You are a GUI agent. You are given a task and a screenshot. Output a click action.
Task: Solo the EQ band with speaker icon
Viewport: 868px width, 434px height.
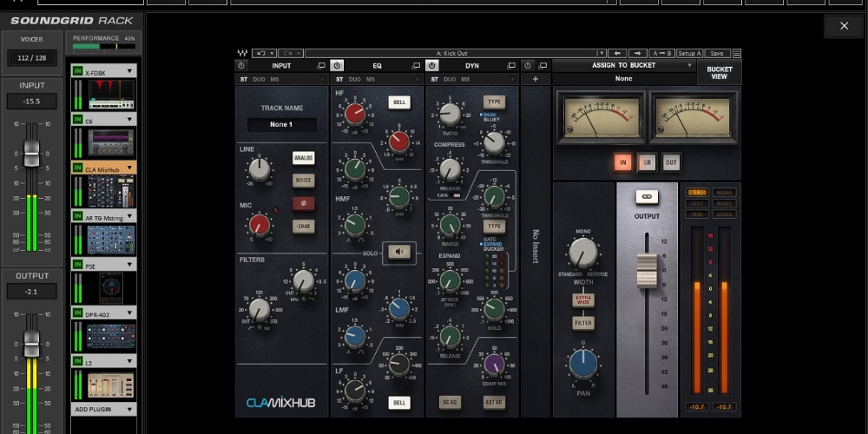pyautogui.click(x=399, y=253)
